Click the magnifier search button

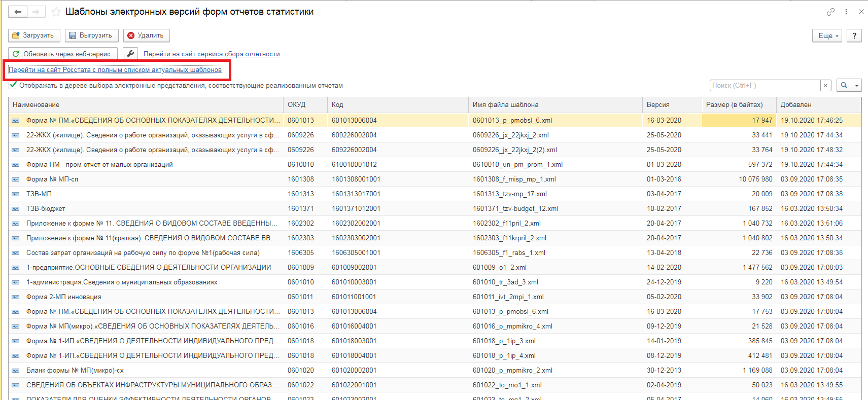click(x=844, y=86)
